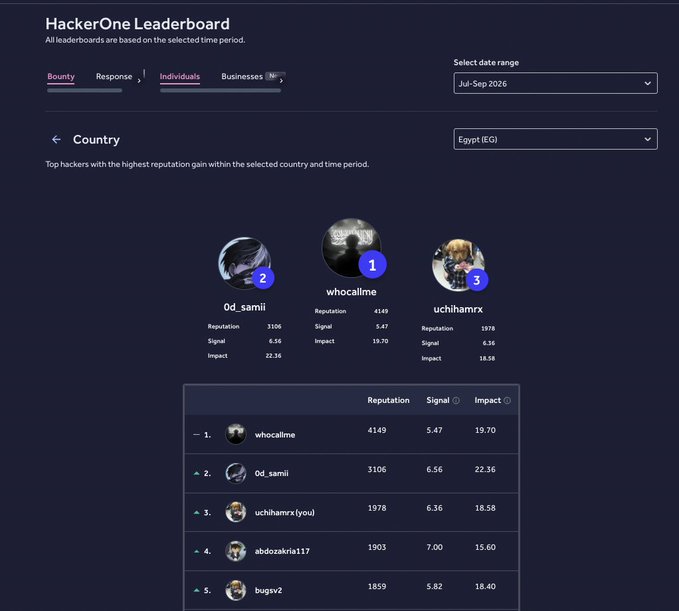Click signal value 5.82

pyautogui.click(x=434, y=586)
